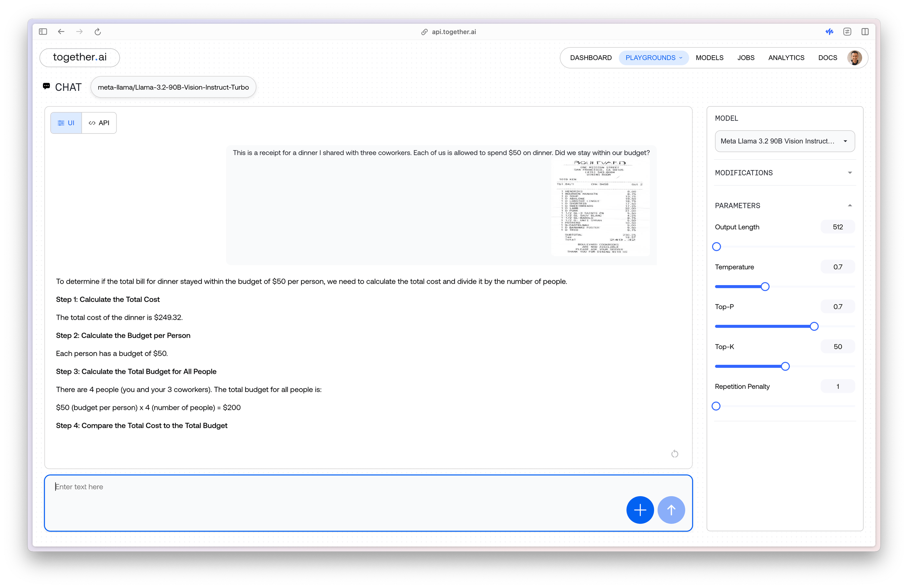Click the reload page icon
908x588 pixels.
(98, 32)
